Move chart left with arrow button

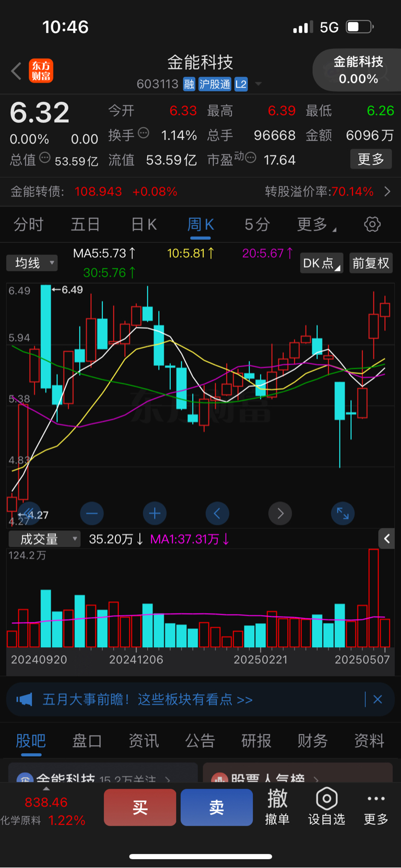[x=217, y=514]
